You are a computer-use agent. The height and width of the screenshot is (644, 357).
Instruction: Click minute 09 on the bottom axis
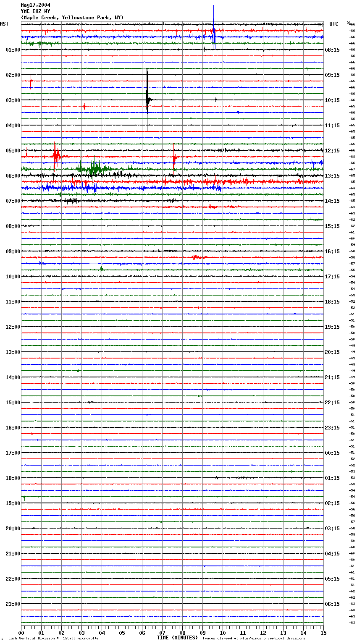(x=202, y=633)
